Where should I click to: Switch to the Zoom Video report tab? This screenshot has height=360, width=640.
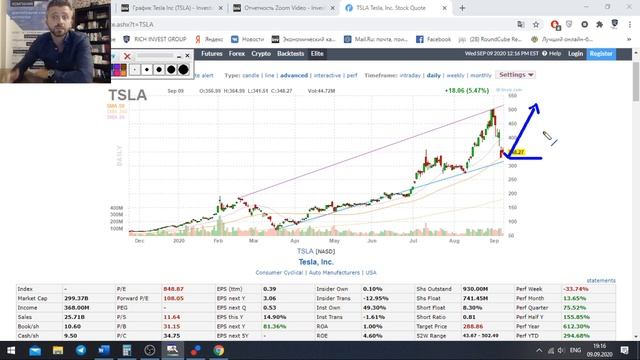tap(284, 8)
